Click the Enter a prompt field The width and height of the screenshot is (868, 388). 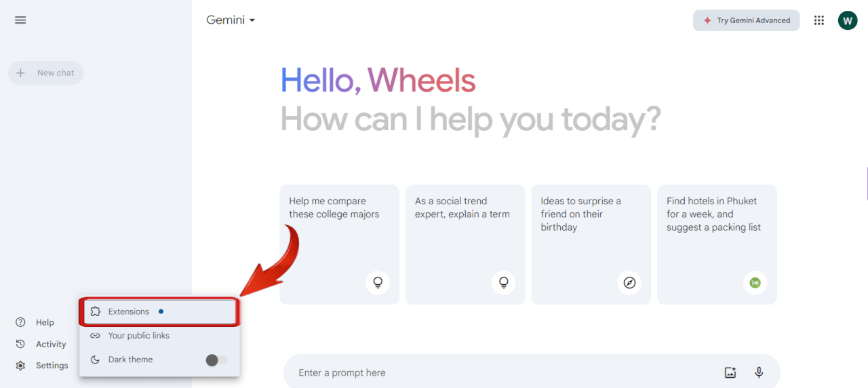tap(502, 372)
